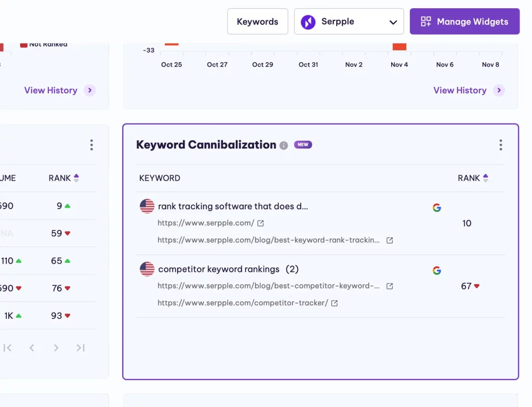Click external icon after best-keyword-rank-trackin URL
Screen dimensions: 532x407
(x=390, y=240)
